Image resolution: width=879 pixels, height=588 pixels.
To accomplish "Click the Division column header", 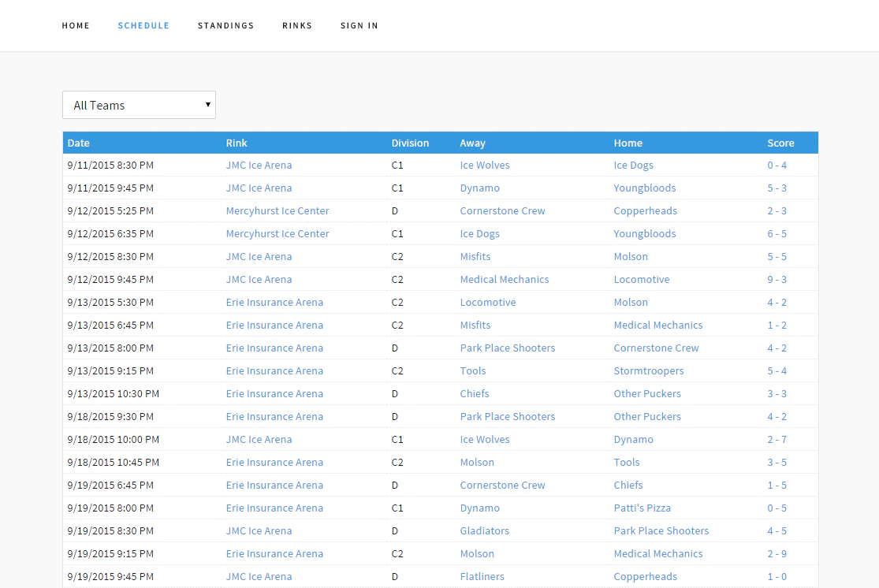I will coord(411,143).
